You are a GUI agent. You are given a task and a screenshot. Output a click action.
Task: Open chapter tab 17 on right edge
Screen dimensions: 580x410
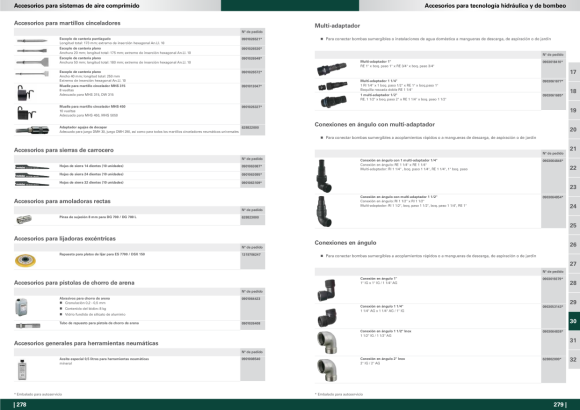pyautogui.click(x=574, y=72)
